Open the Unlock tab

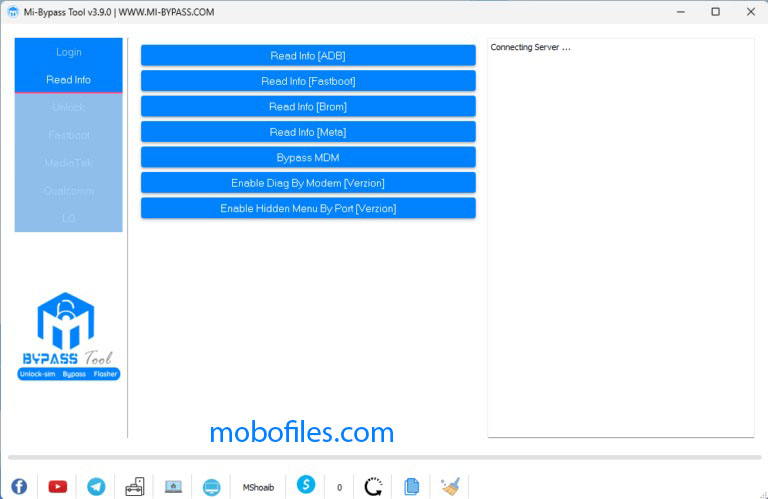pos(69,107)
